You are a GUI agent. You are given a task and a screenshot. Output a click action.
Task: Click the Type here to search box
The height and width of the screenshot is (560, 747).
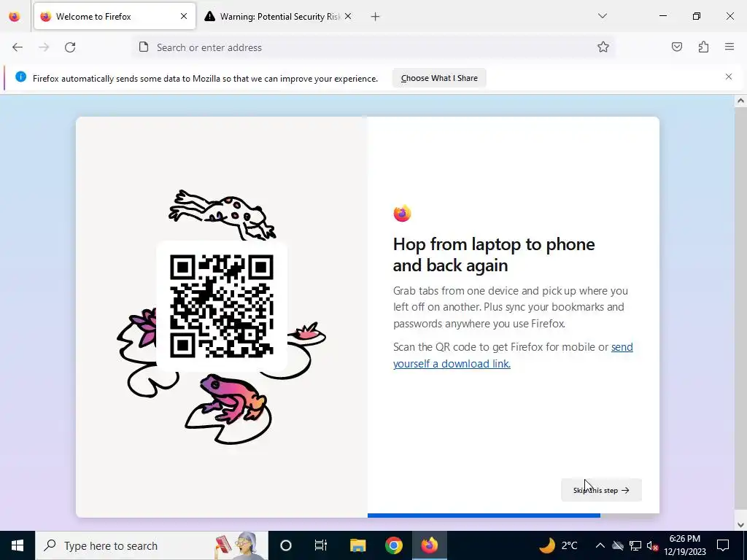(152, 545)
